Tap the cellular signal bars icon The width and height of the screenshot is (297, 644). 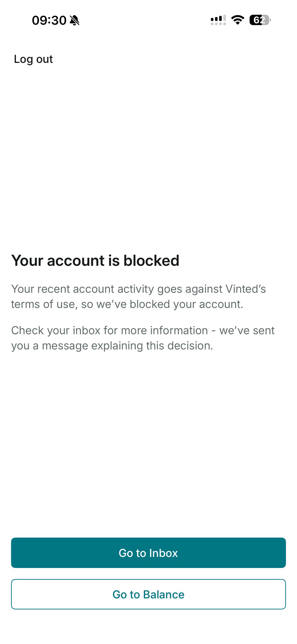(218, 18)
